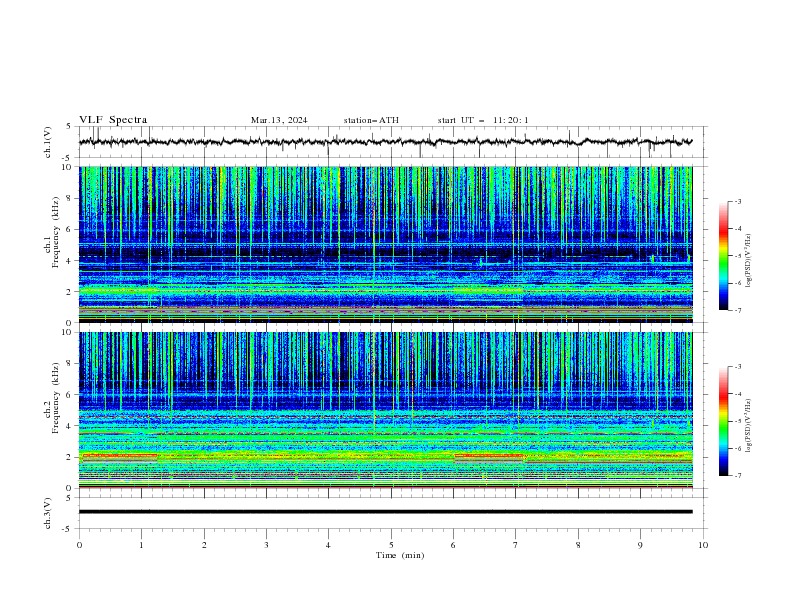Click the ch.2 color bar "log(PSD)" label

[x=749, y=425]
